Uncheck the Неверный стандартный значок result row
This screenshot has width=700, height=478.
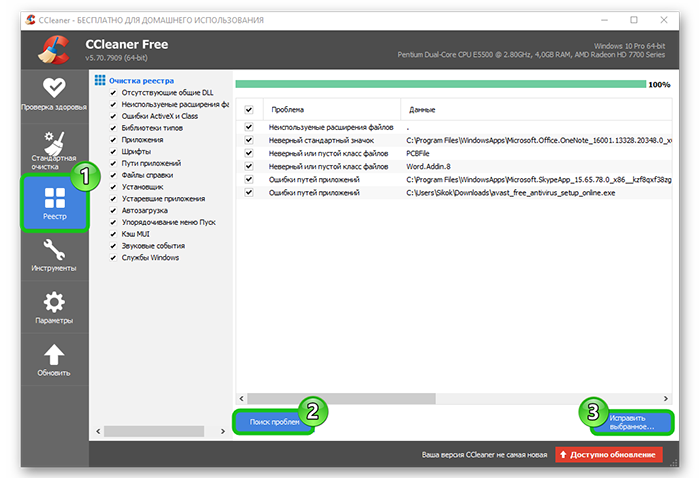point(249,140)
